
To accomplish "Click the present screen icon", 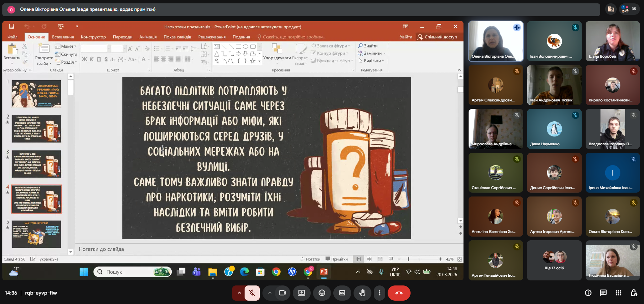I will pyautogui.click(x=302, y=293).
